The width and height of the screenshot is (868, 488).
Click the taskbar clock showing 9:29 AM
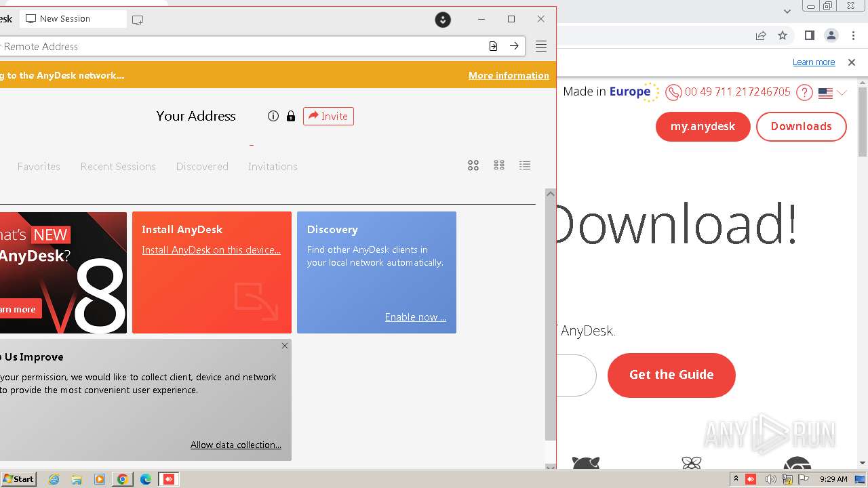833,479
